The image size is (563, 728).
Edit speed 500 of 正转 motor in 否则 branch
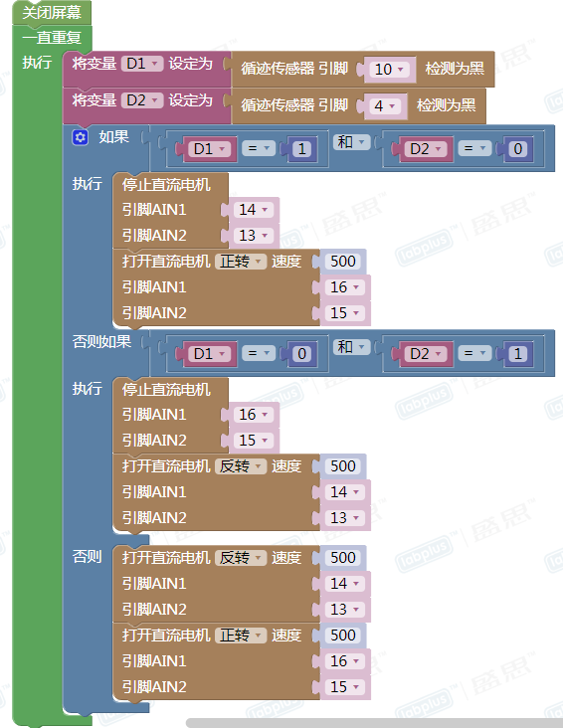343,636
